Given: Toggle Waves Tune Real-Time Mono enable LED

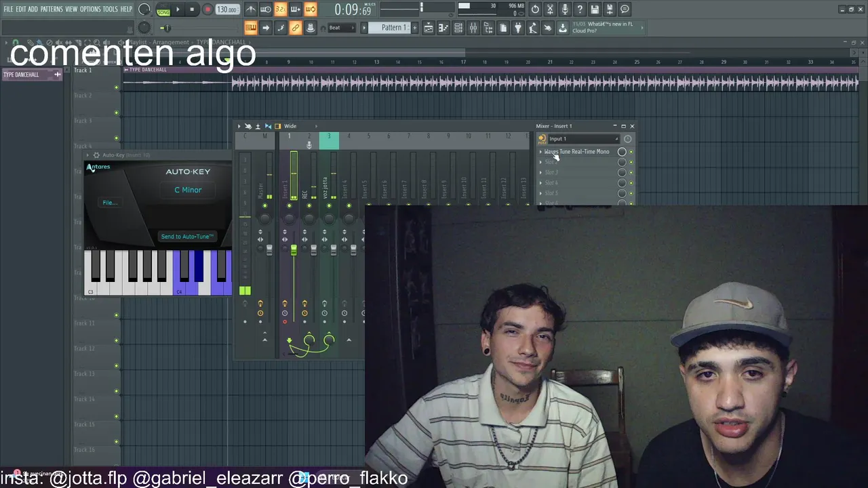Looking at the screenshot, I should 631,152.
